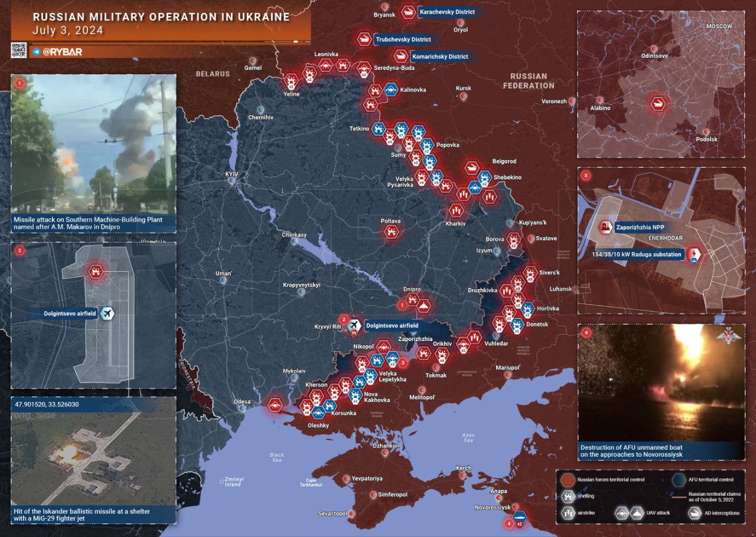Click the UAV icon west of Oleshky near Odesa
The width and height of the screenshot is (756, 537).
click(275, 405)
